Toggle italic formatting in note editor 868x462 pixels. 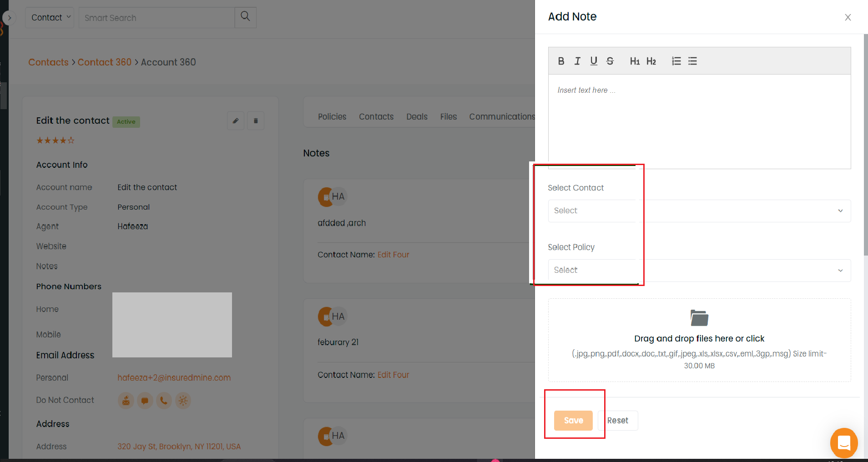point(577,61)
